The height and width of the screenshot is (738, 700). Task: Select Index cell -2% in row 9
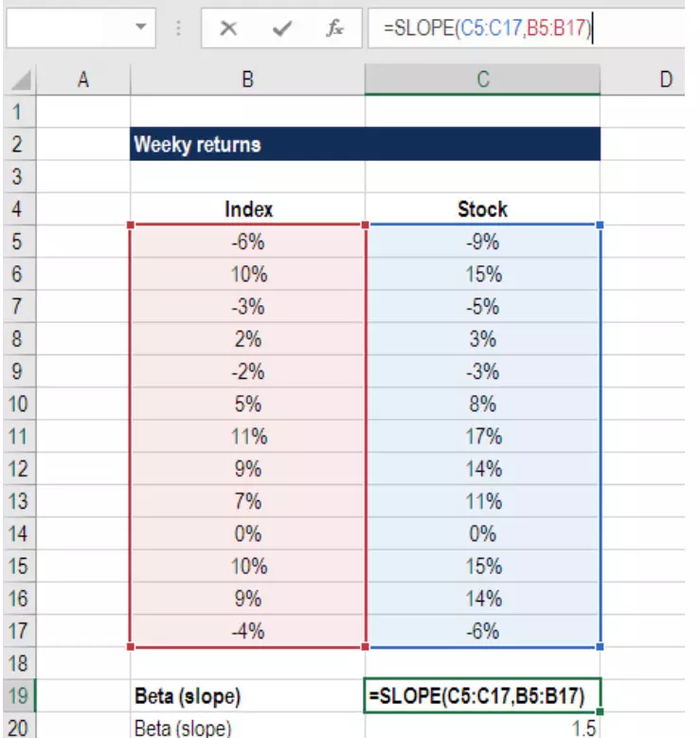point(247,371)
